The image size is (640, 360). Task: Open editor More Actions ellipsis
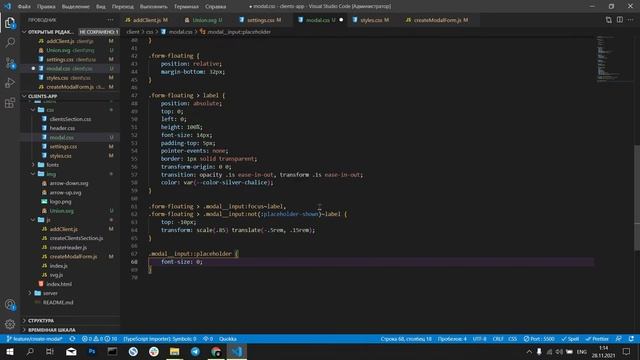pos(631,20)
